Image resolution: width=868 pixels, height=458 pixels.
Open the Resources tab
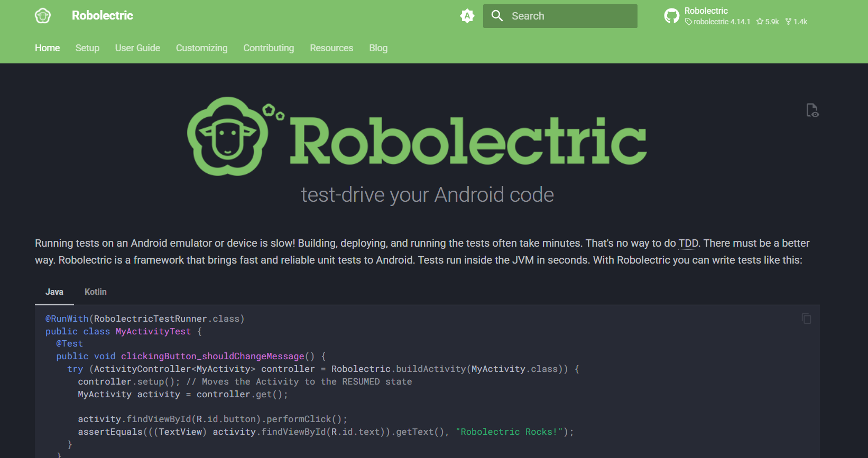coord(331,48)
